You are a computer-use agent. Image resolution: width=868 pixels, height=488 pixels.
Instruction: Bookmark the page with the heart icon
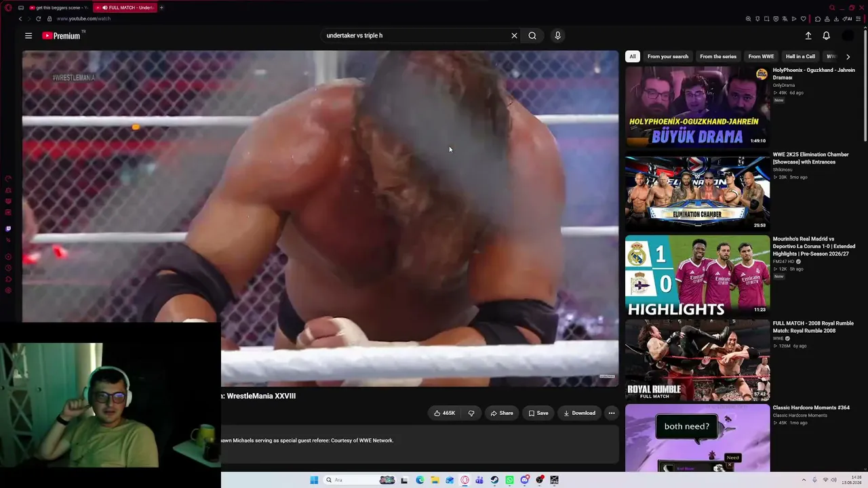804,19
